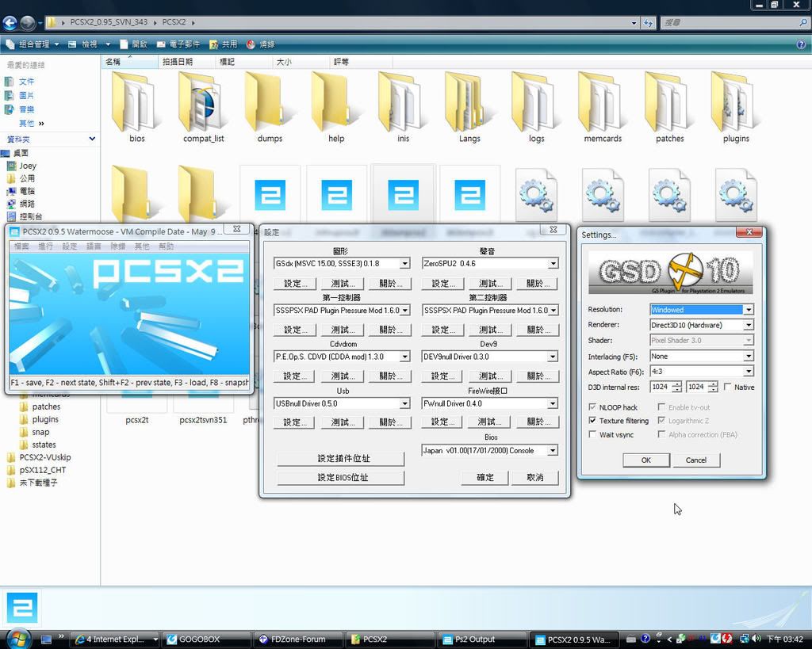Click 設定插件位址 button
812x649 pixels.
(340, 459)
